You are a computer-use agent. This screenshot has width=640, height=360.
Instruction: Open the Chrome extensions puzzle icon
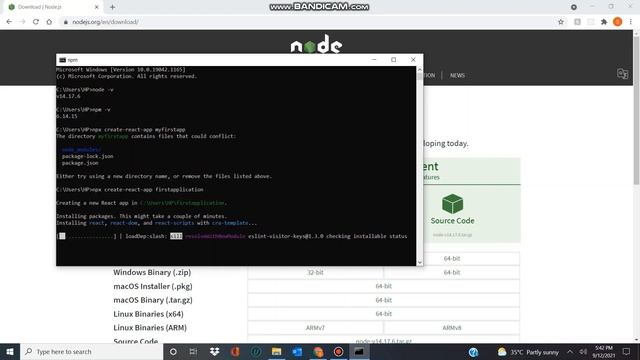[604, 22]
